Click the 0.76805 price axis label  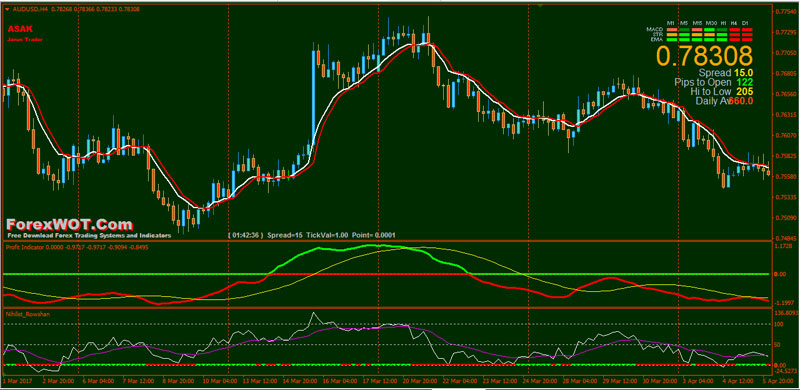785,74
